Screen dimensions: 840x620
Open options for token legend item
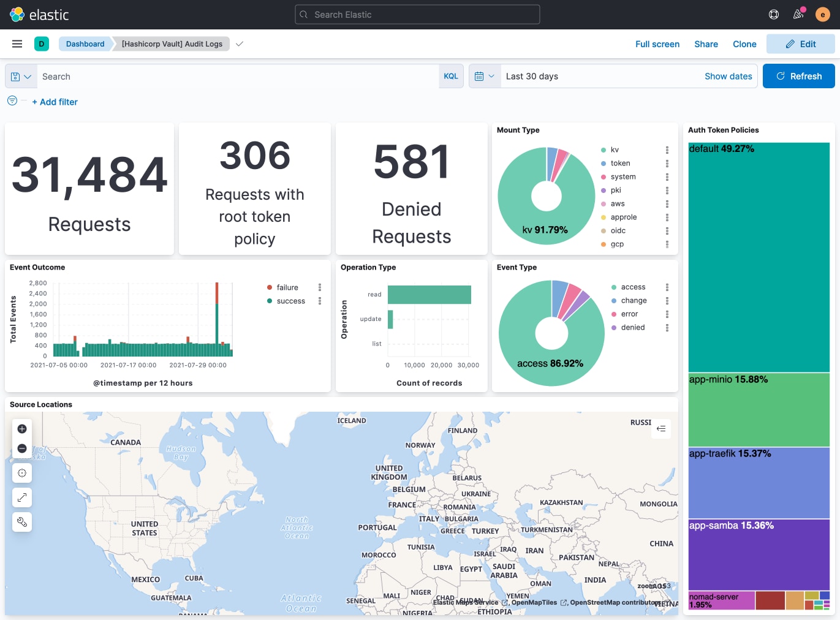(x=667, y=164)
